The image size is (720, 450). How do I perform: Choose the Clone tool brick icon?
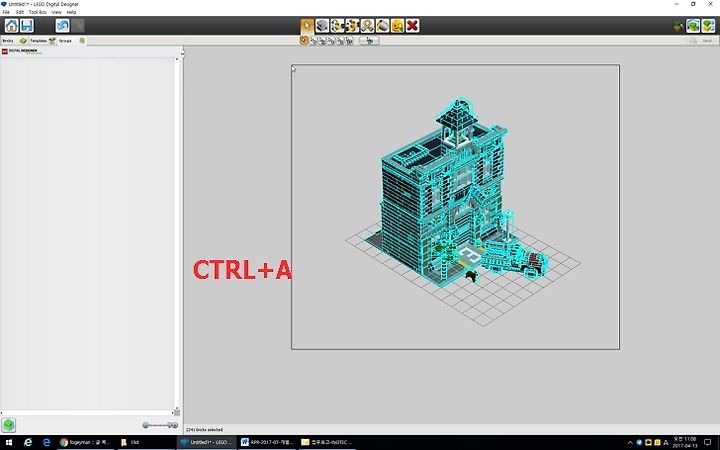(x=322, y=26)
